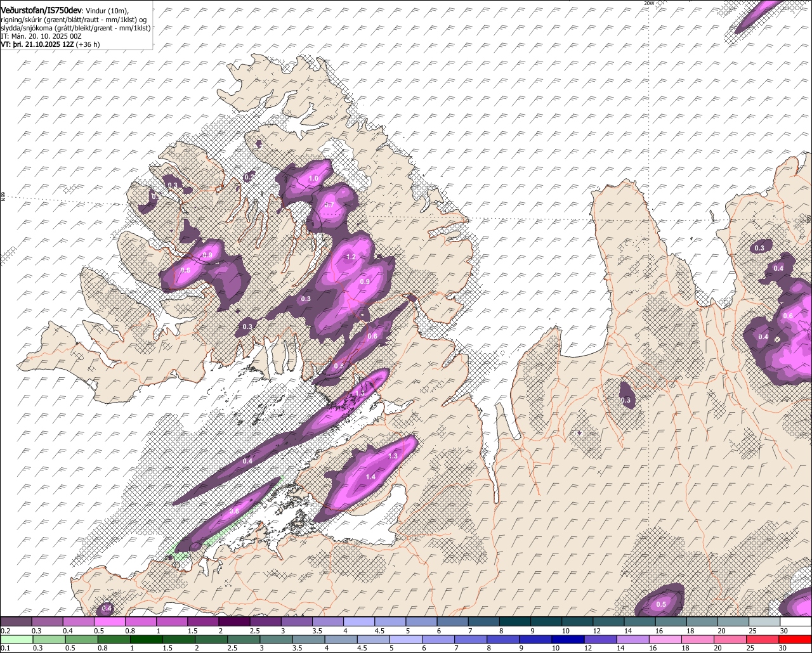812x653 pixels.
Task: Pick the lower scale swatch labeled 14
Action: click(x=634, y=639)
